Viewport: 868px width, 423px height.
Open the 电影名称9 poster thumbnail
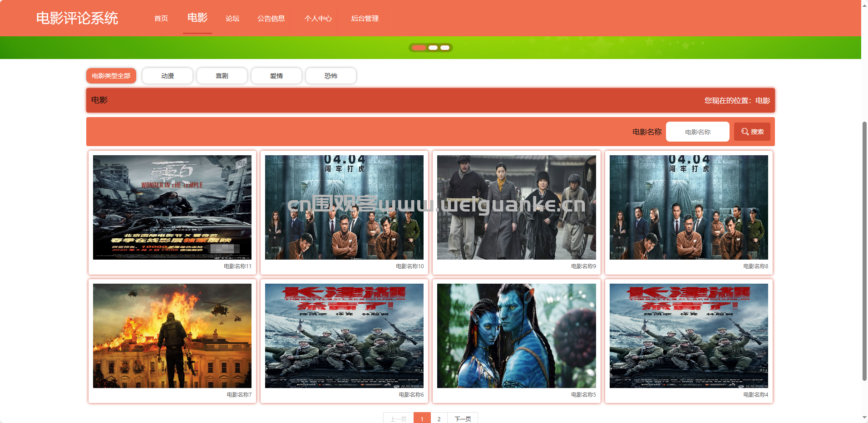click(517, 207)
